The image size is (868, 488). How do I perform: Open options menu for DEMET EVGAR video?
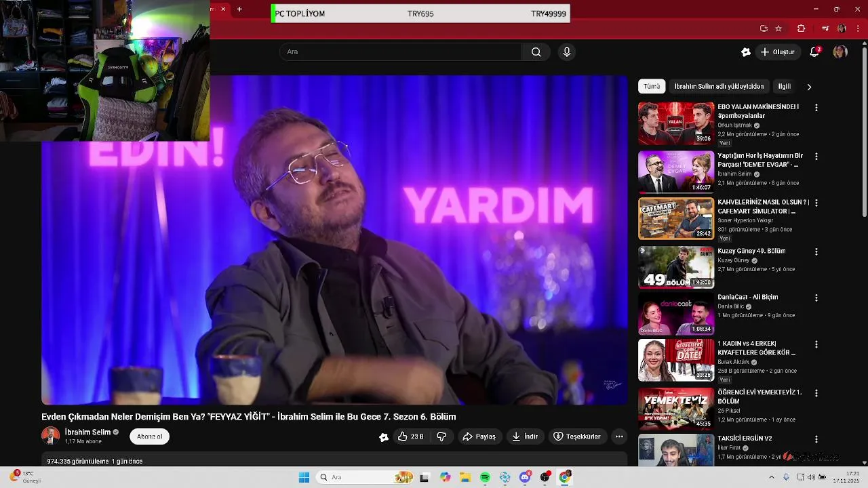pos(816,157)
